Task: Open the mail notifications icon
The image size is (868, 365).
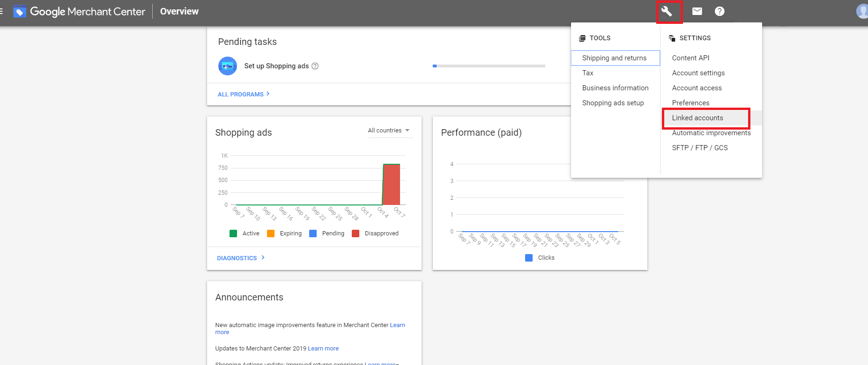Action: click(697, 11)
